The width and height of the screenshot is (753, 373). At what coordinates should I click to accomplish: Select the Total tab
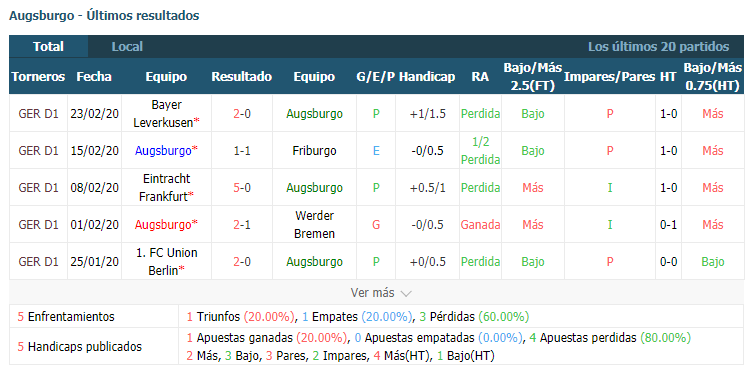(49, 47)
